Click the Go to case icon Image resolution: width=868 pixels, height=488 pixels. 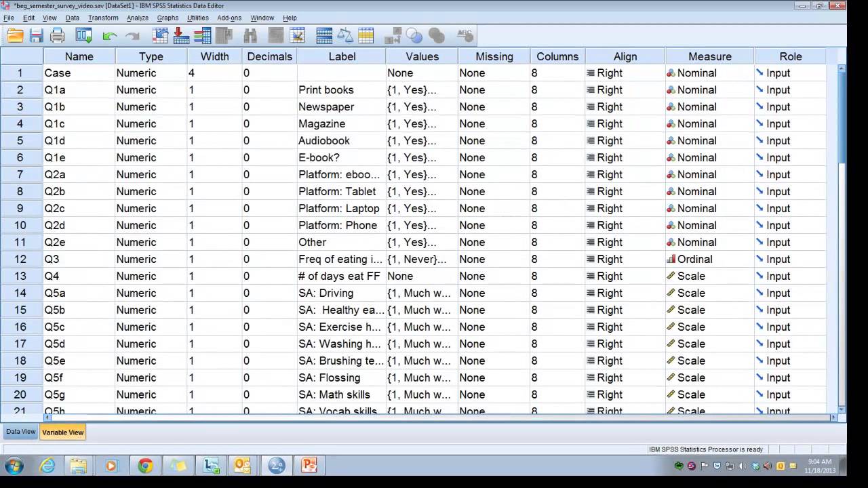161,36
